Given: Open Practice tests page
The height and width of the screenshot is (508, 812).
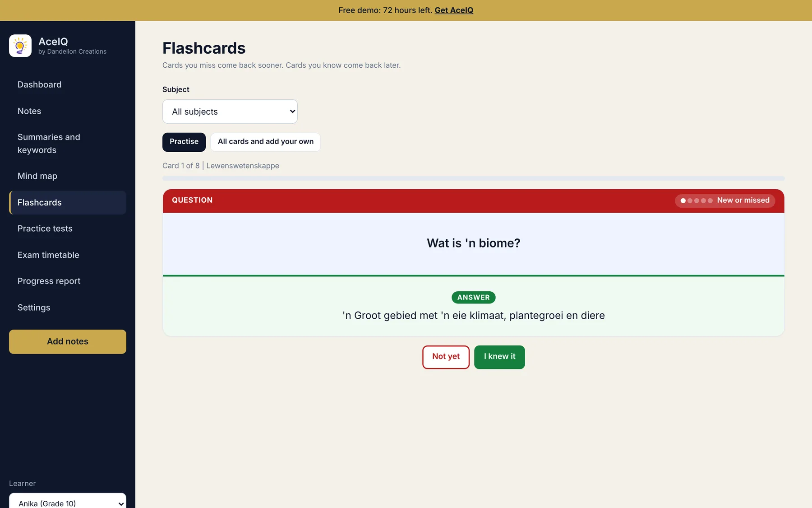Looking at the screenshot, I should [x=68, y=228].
